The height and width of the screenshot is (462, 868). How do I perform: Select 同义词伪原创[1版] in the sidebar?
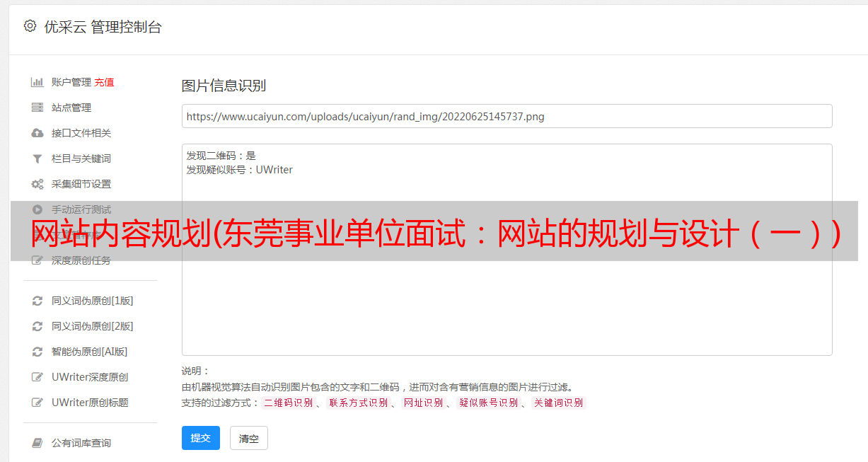(93, 301)
